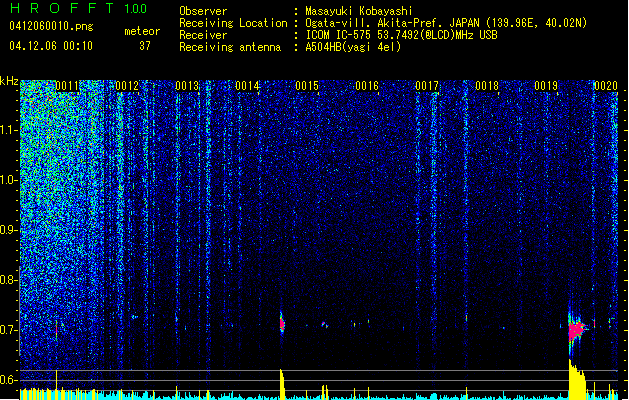Click time marker 0011
Screen dimensions: 629x400
coord(67,86)
